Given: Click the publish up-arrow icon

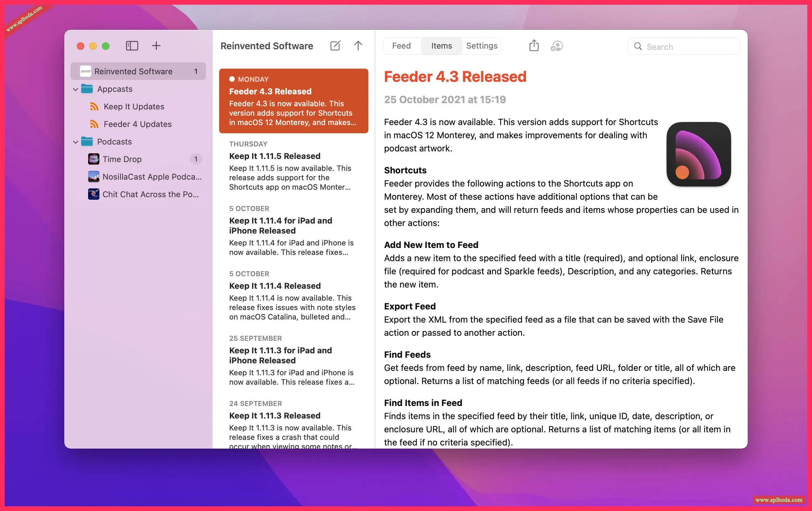Looking at the screenshot, I should 358,45.
